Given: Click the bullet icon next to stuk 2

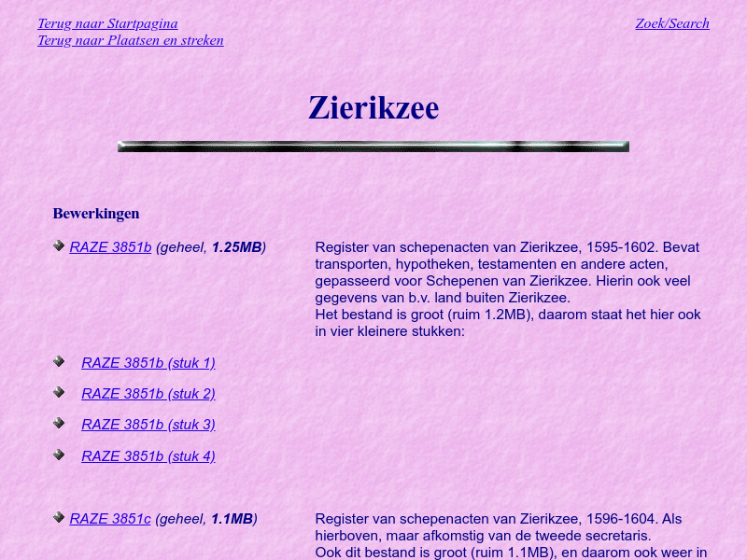Looking at the screenshot, I should (58, 392).
